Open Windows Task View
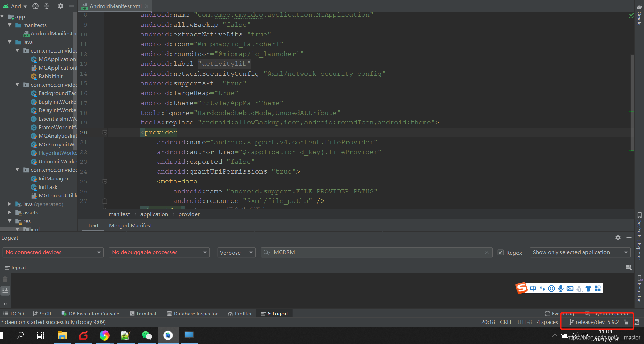 coord(41,335)
